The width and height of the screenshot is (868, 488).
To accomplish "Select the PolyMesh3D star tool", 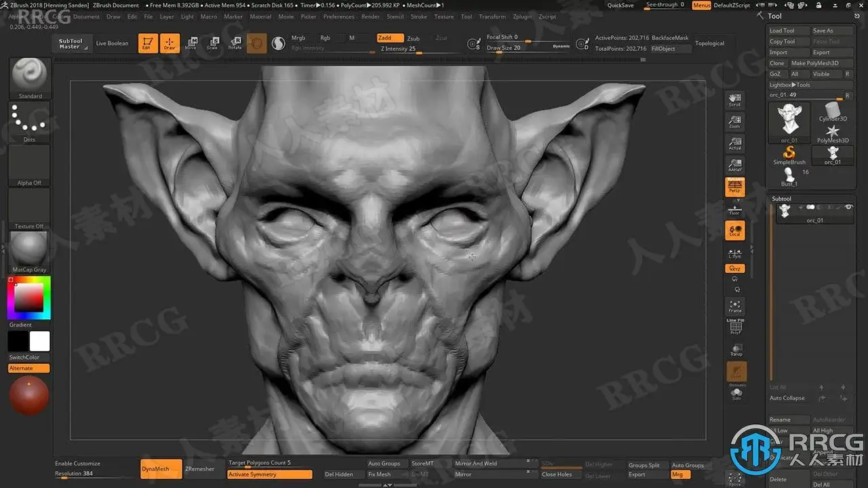I will (x=833, y=133).
